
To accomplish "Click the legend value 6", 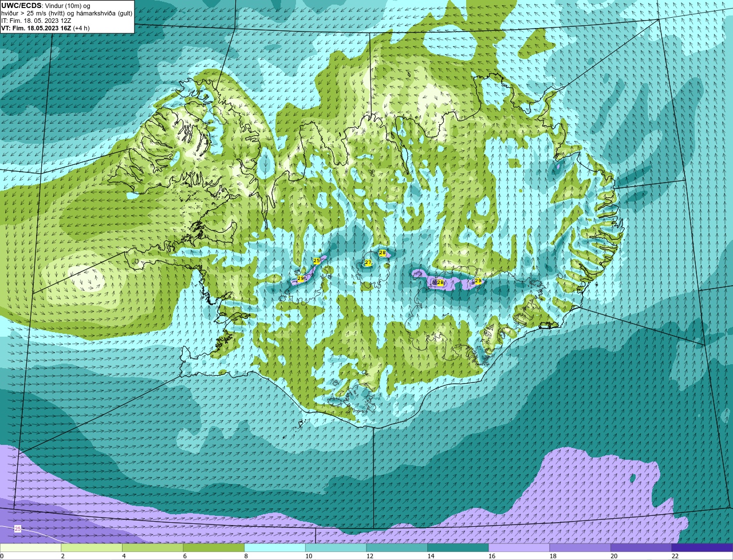I will (x=185, y=556).
